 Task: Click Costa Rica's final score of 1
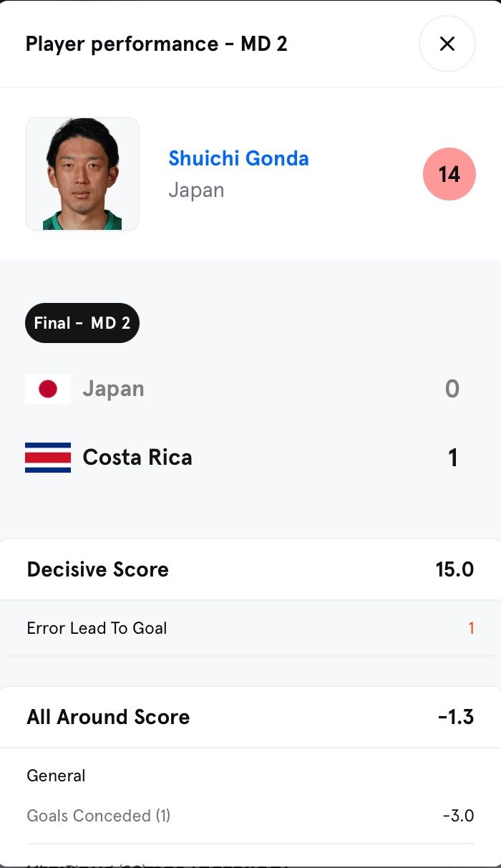(x=452, y=458)
